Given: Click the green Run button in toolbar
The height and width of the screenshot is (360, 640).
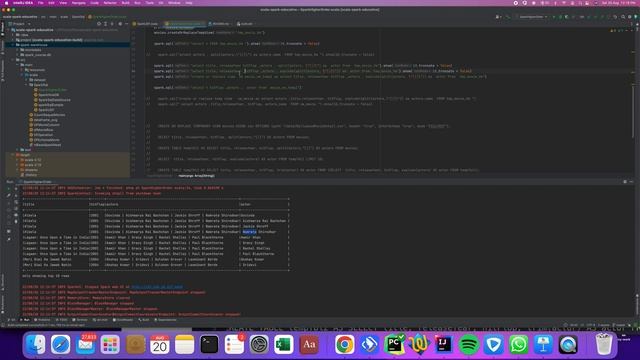Looking at the screenshot, I should click(554, 17).
